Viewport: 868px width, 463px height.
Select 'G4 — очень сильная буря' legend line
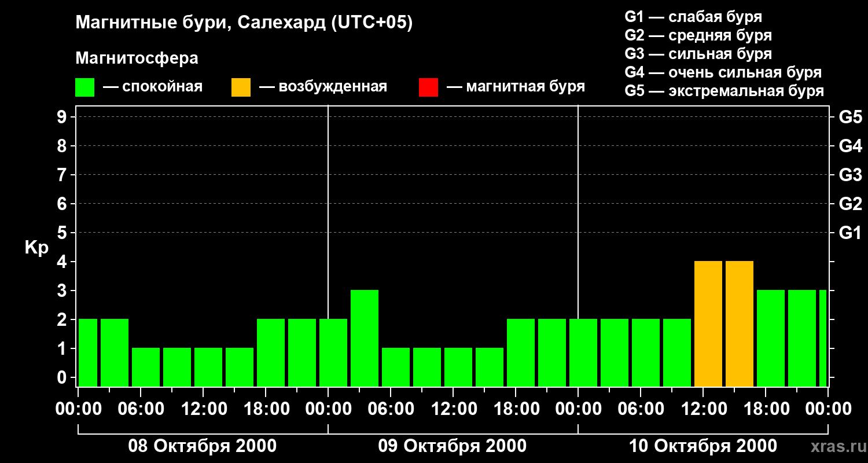click(x=723, y=72)
